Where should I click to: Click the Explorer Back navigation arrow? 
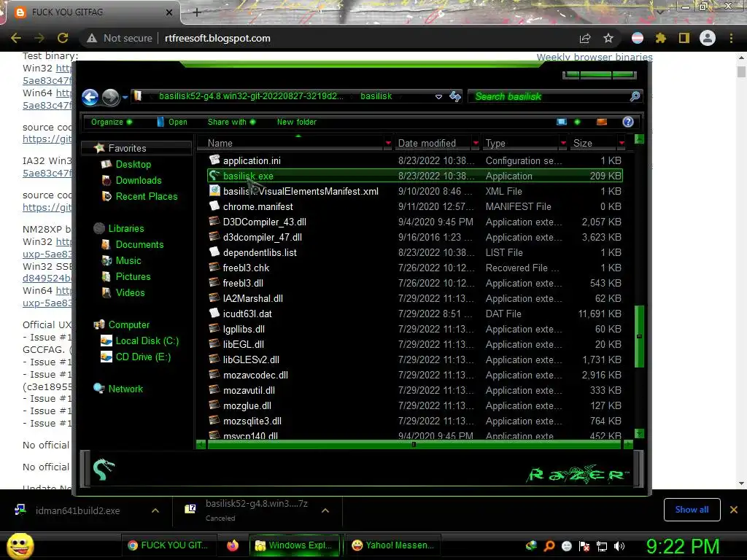pos(90,97)
